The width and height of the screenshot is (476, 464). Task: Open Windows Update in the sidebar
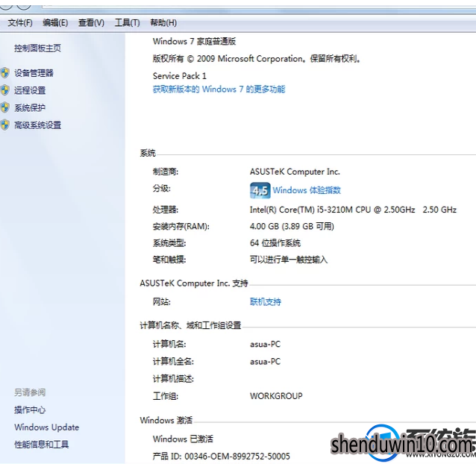47,427
